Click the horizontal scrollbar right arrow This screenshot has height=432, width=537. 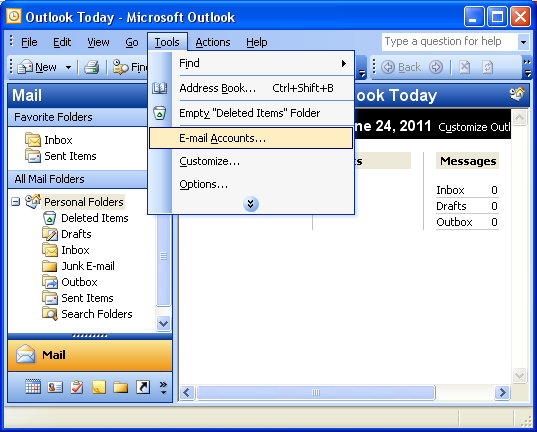(502, 392)
